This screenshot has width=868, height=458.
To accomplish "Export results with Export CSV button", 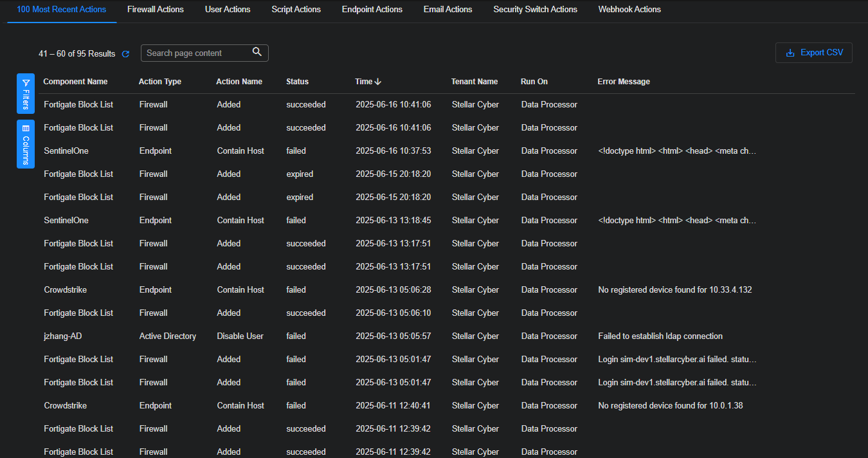I will 814,53.
